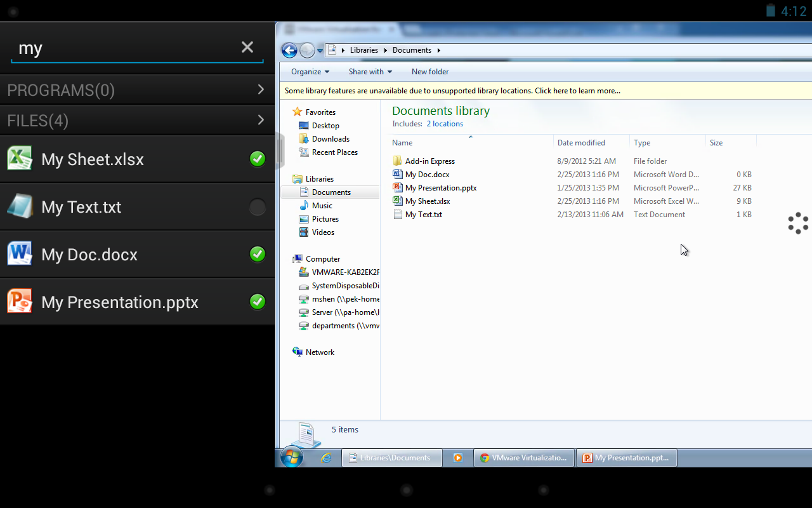This screenshot has width=812, height=508.
Task: Open the Documents breadcrumb menu arrow
Action: [x=439, y=50]
